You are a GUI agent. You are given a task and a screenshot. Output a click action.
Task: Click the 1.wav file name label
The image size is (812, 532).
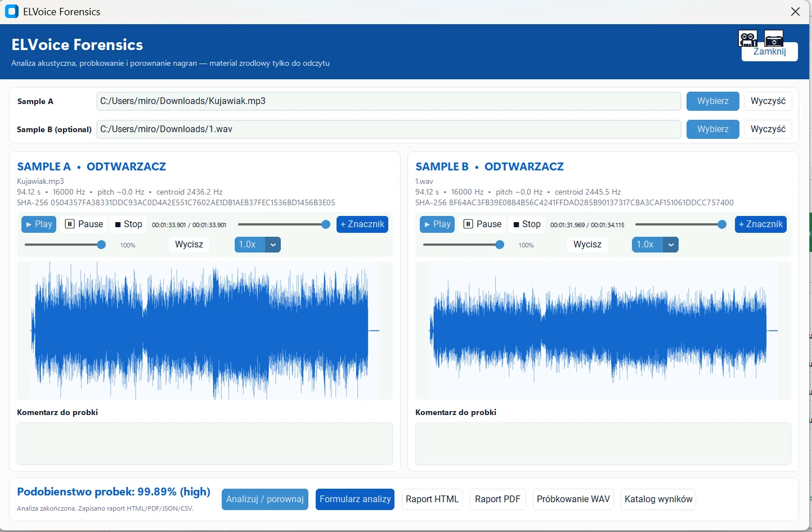(424, 181)
